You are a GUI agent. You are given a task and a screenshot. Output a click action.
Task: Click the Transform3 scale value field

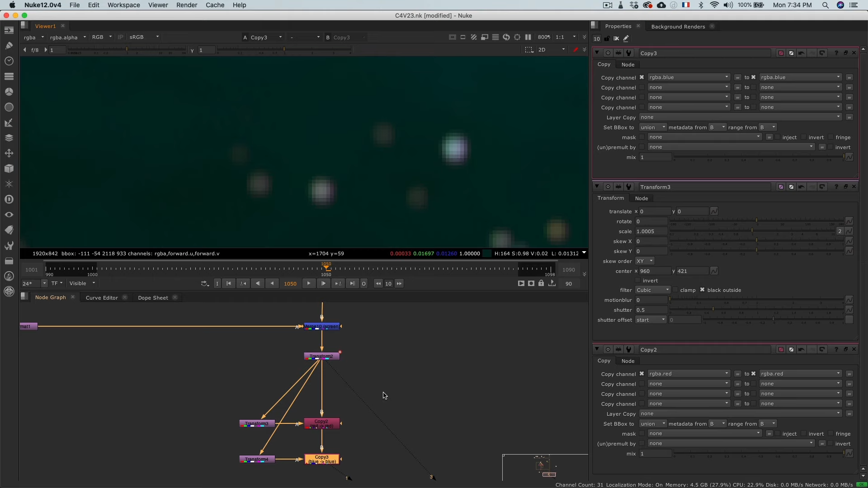651,231
